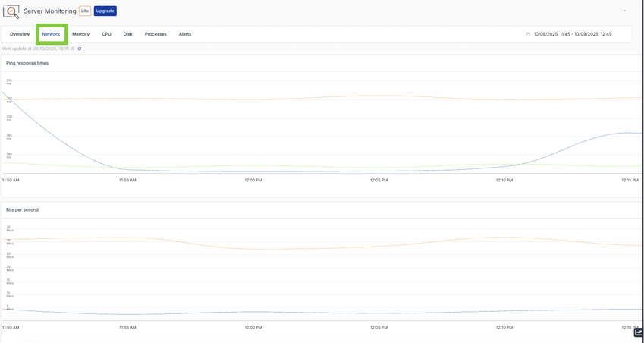This screenshot has width=644, height=343.
Task: Click 12:00 PM marker on ping chart axis
Action: [x=253, y=180]
